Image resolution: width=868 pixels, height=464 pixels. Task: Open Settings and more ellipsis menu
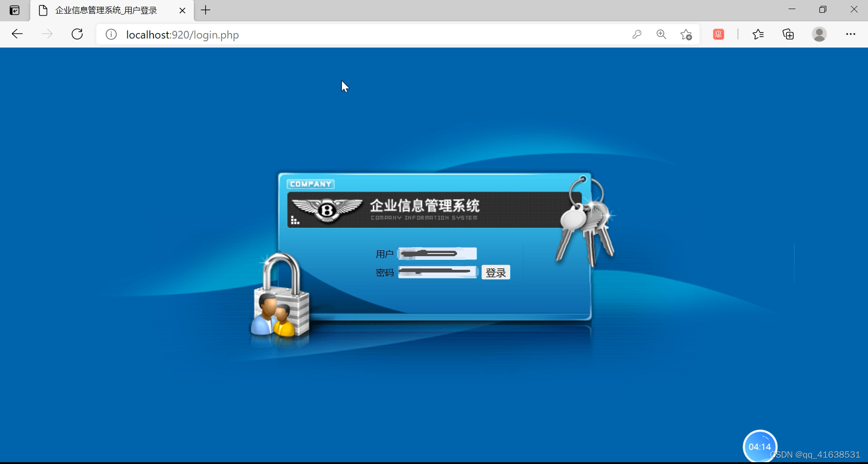tap(850, 34)
